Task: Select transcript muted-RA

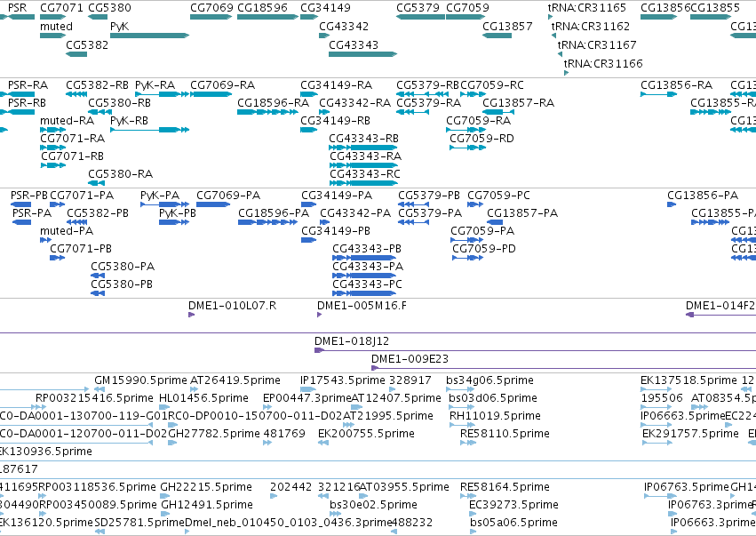Action: (x=52, y=129)
